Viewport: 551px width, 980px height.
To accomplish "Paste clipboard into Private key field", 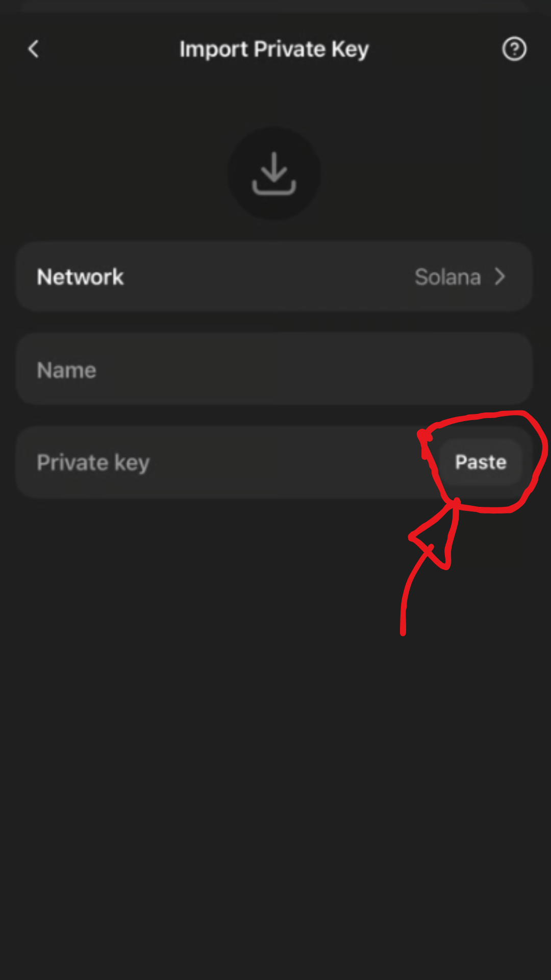I will click(481, 462).
